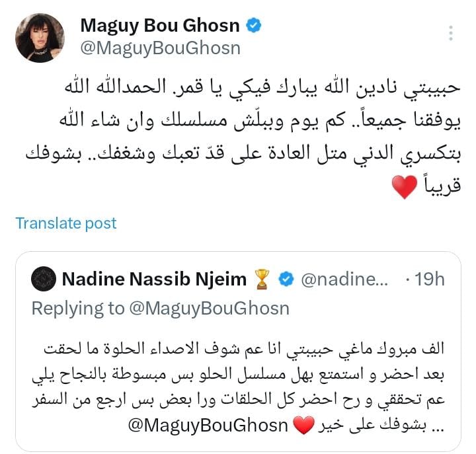Click the trophy emoji next to Nadine's name
This screenshot has height=454, width=476.
pos(262,279)
